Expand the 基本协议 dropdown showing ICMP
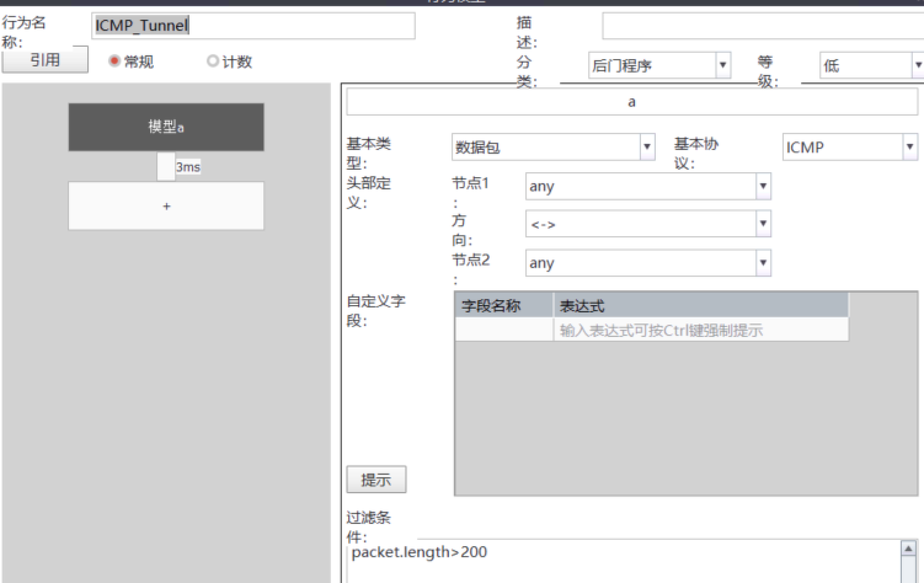 point(909,148)
